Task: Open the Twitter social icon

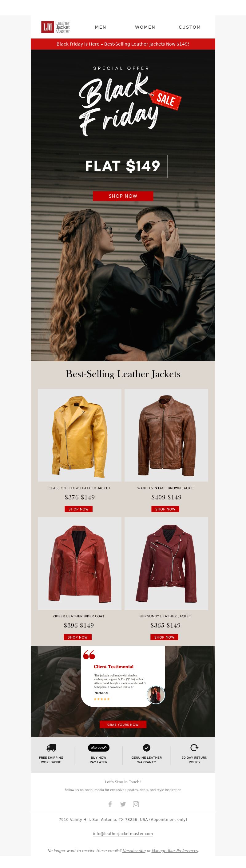Action: [123, 804]
